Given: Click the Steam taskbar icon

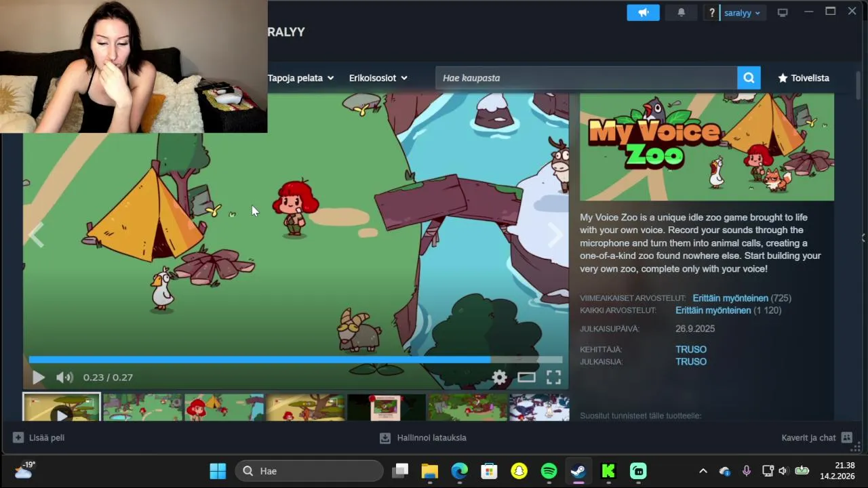Looking at the screenshot, I should tap(578, 470).
